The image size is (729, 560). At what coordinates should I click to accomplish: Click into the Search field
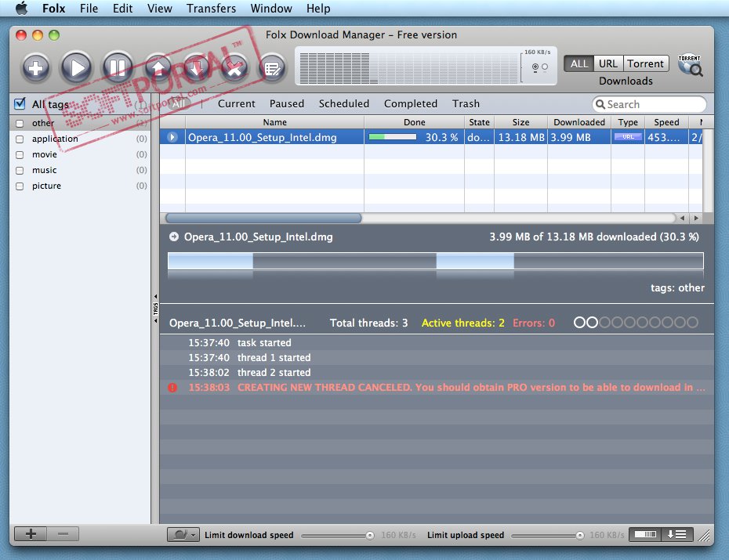coord(650,104)
